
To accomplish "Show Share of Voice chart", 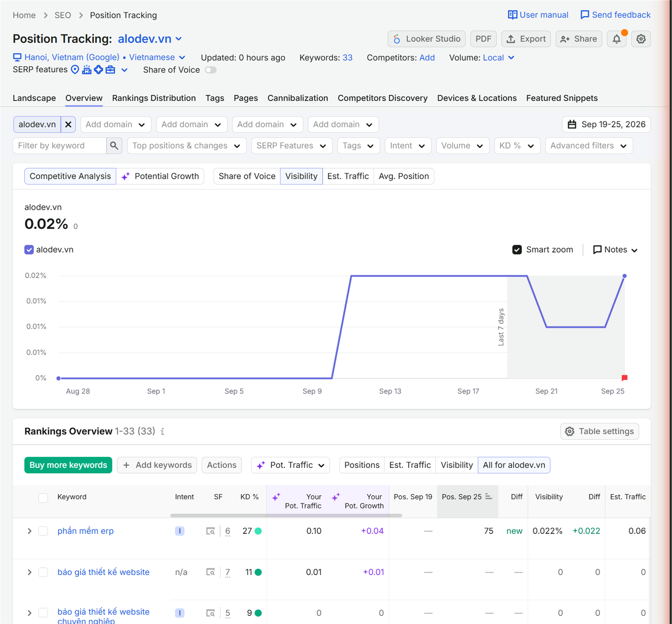I will [247, 176].
